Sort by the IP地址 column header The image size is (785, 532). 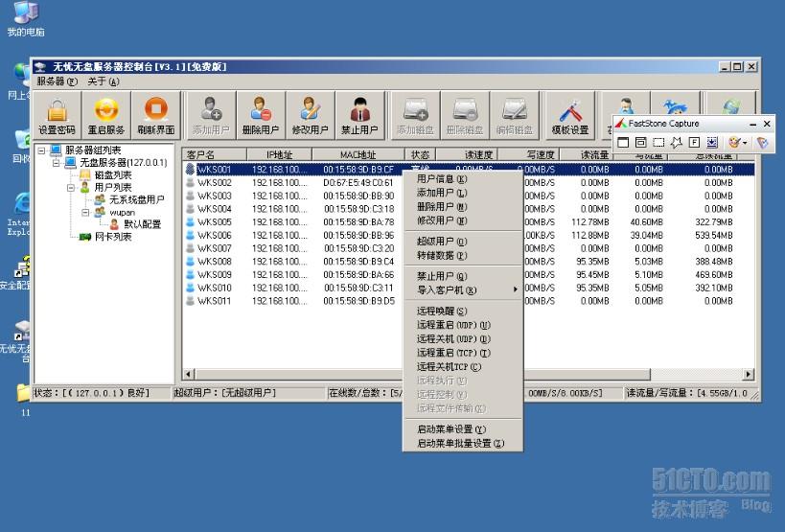[279, 154]
